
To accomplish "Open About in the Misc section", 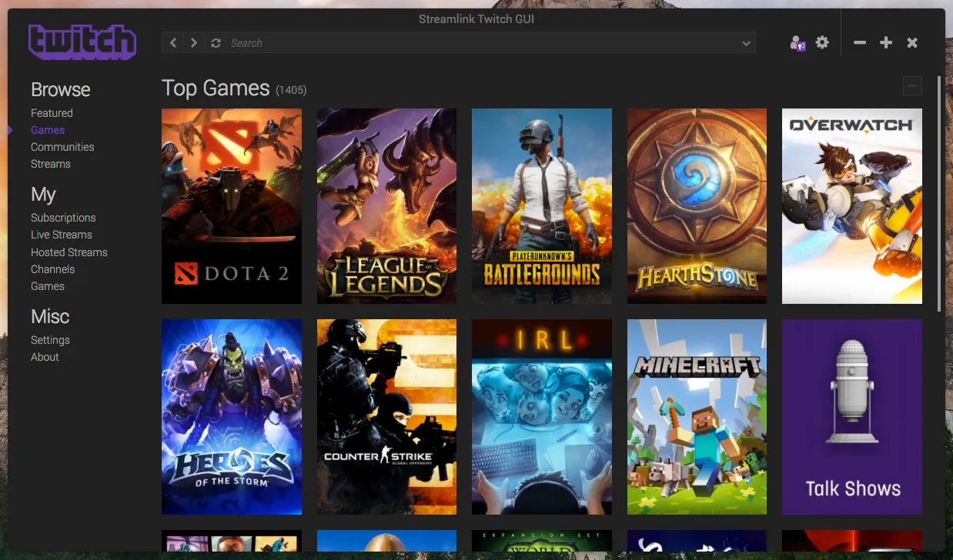I will 45,357.
